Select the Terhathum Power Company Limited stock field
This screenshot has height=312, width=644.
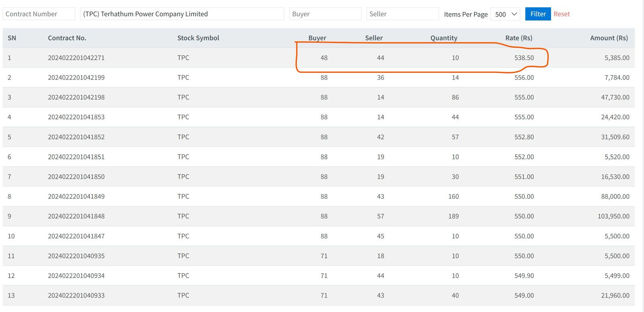(x=182, y=14)
